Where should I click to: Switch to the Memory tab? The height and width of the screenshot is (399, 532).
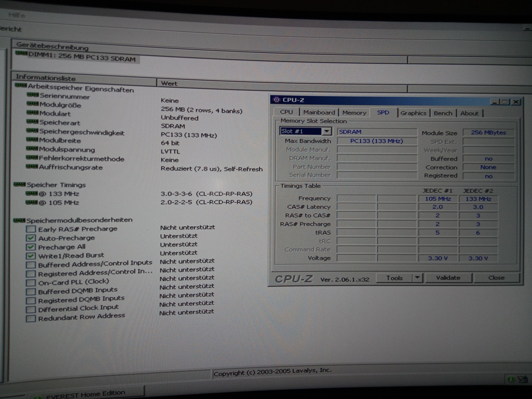(354, 113)
